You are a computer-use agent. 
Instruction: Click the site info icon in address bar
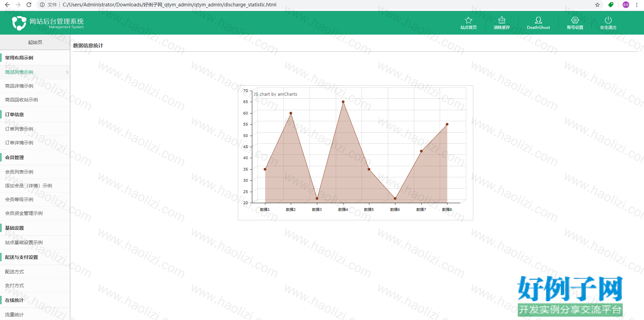pyautogui.click(x=42, y=5)
